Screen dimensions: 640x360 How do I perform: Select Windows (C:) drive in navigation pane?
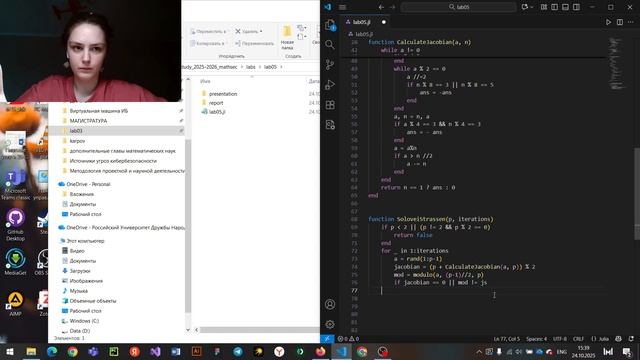tap(84, 321)
